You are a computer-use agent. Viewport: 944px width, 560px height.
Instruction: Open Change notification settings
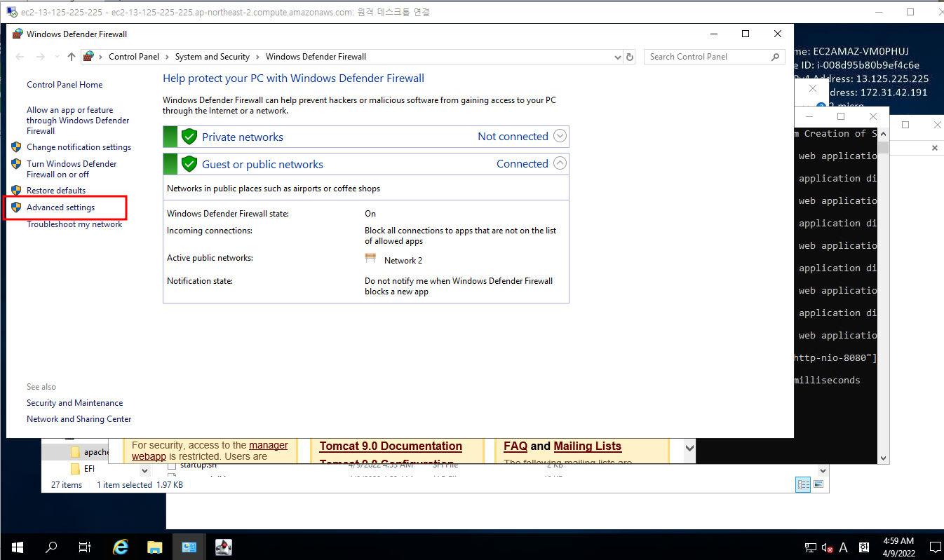click(x=79, y=147)
